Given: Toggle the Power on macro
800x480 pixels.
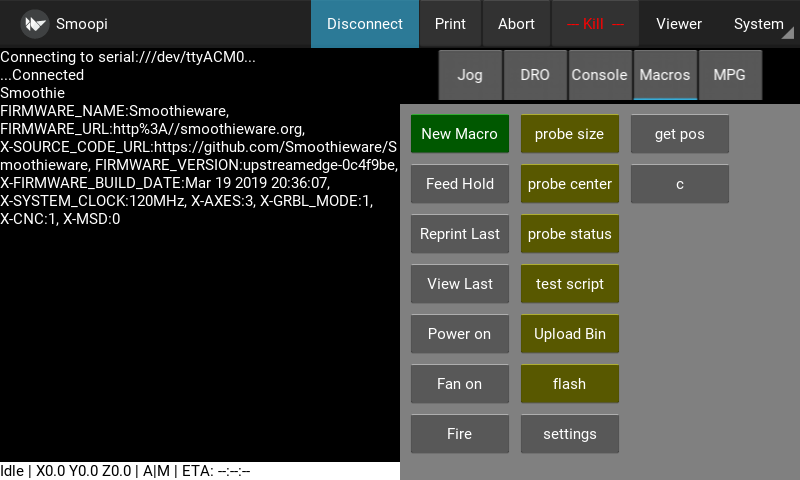Looking at the screenshot, I should 460,334.
